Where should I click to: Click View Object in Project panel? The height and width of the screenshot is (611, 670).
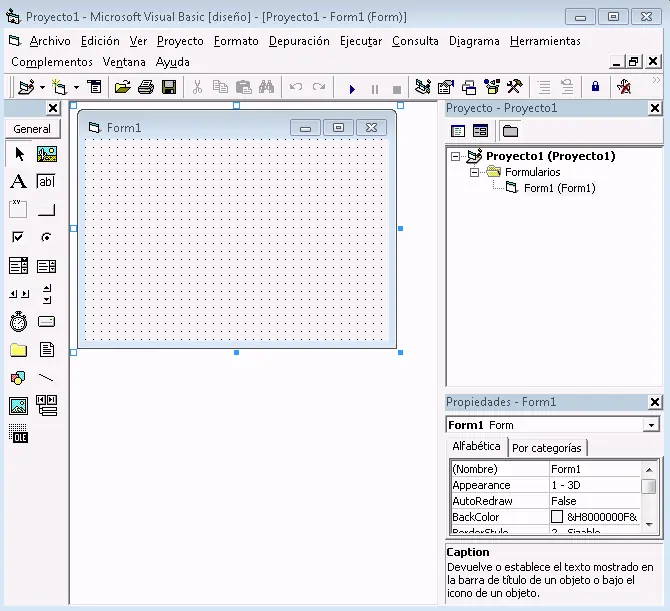(480, 131)
